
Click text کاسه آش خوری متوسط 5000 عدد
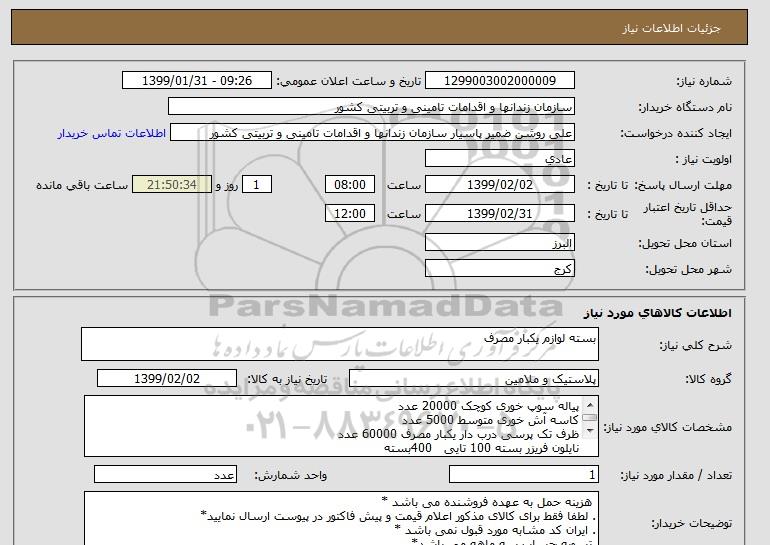[490, 420]
